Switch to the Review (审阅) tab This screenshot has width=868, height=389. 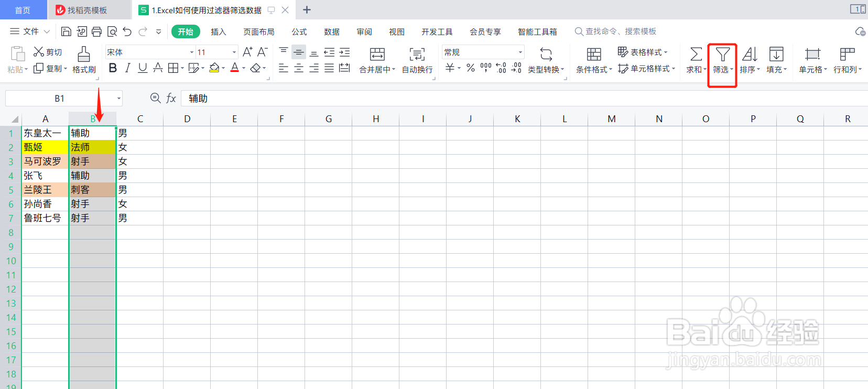tap(364, 32)
